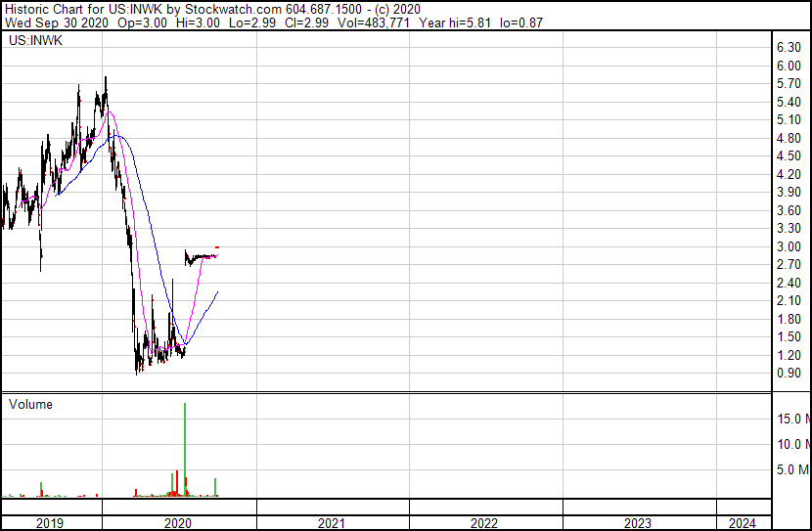Click the 5.0 M volume axis label

pos(794,470)
